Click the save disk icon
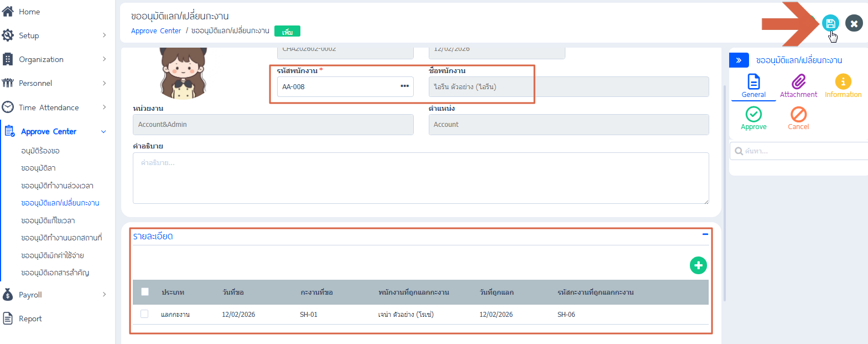The image size is (868, 344). pos(830,23)
